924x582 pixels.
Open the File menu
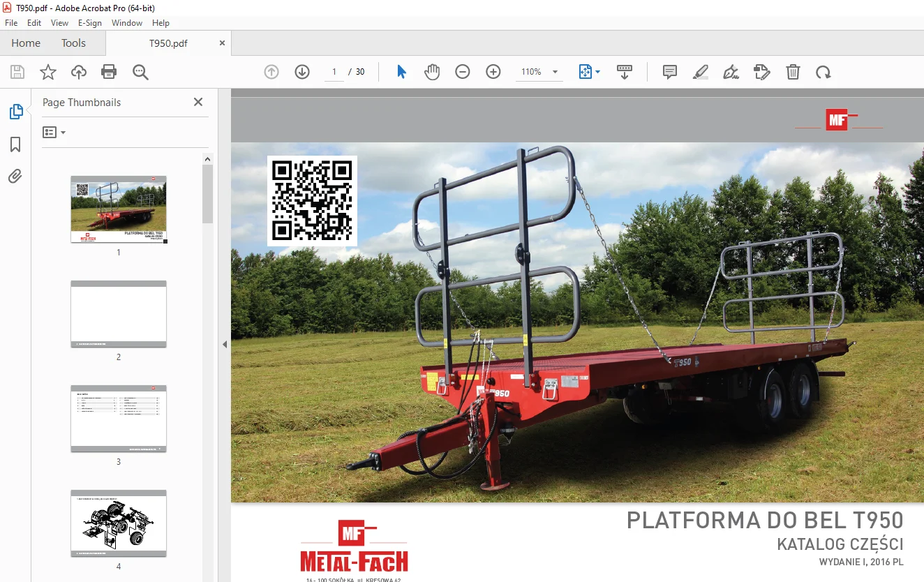click(x=11, y=23)
